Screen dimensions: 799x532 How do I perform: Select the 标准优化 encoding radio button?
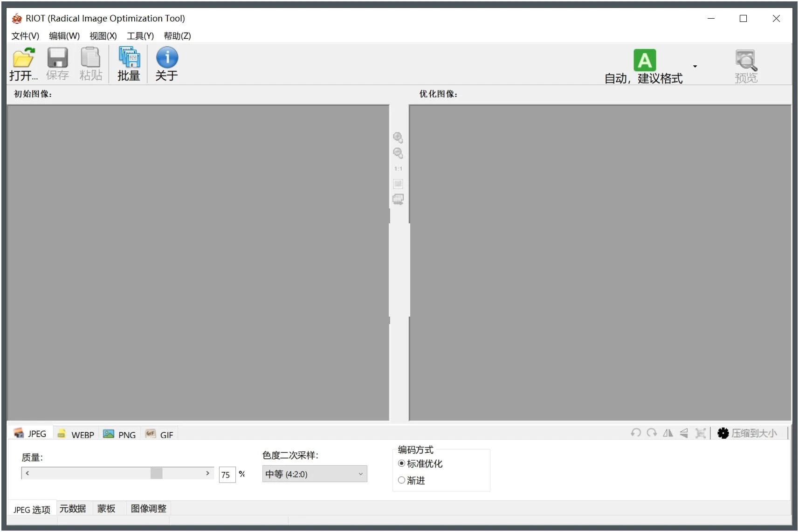[401, 463]
